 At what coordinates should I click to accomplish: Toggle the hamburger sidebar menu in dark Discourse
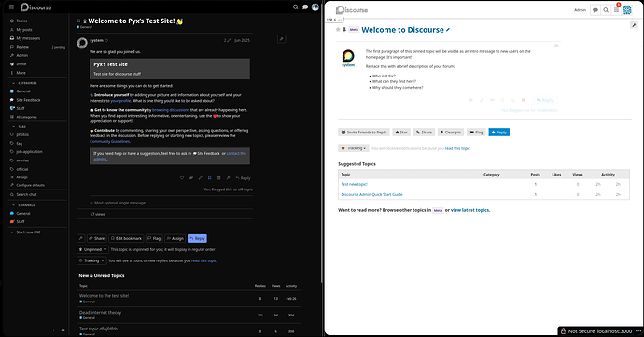tap(11, 7)
